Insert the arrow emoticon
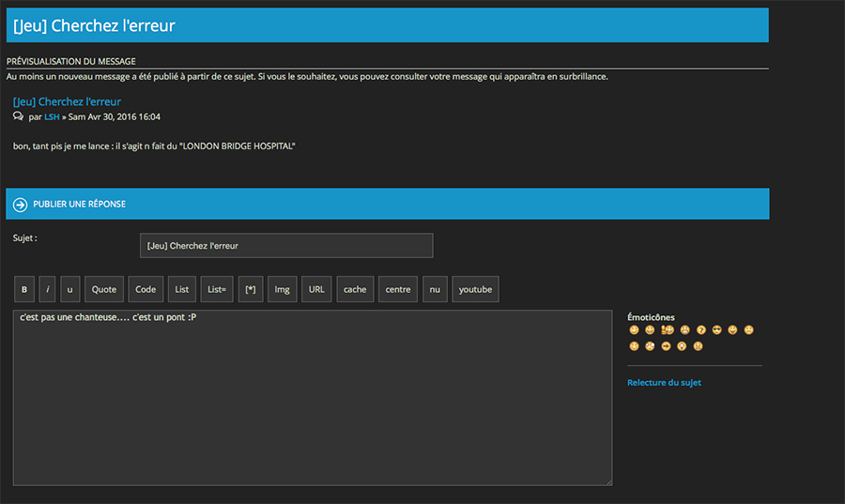This screenshot has width=845, height=504. (x=667, y=346)
